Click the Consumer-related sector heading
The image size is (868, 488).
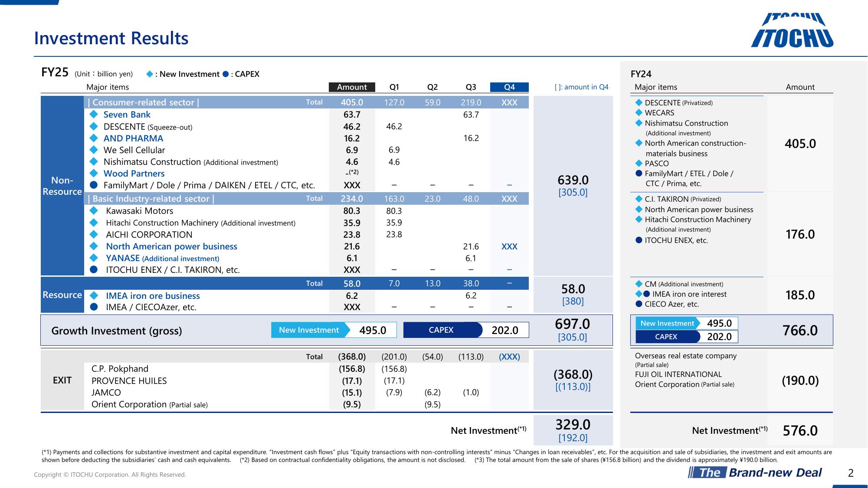144,102
